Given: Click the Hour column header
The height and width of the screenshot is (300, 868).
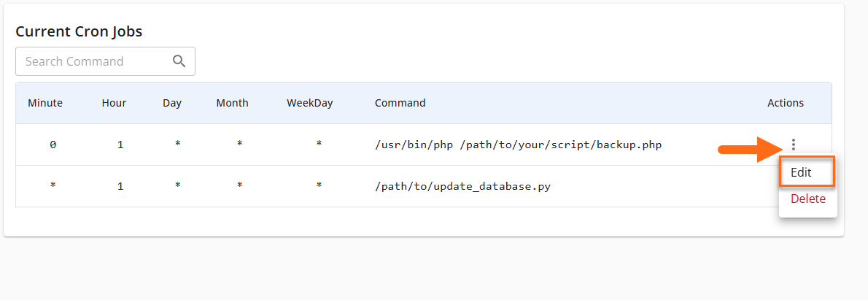Looking at the screenshot, I should coord(114,103).
